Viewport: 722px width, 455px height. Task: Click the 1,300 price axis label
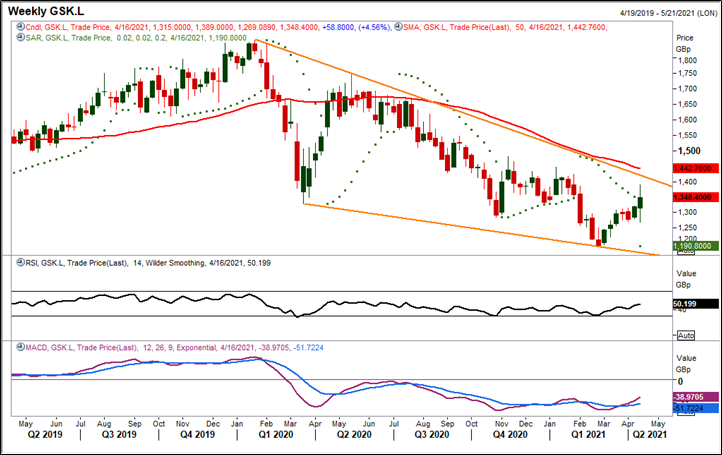[687, 212]
